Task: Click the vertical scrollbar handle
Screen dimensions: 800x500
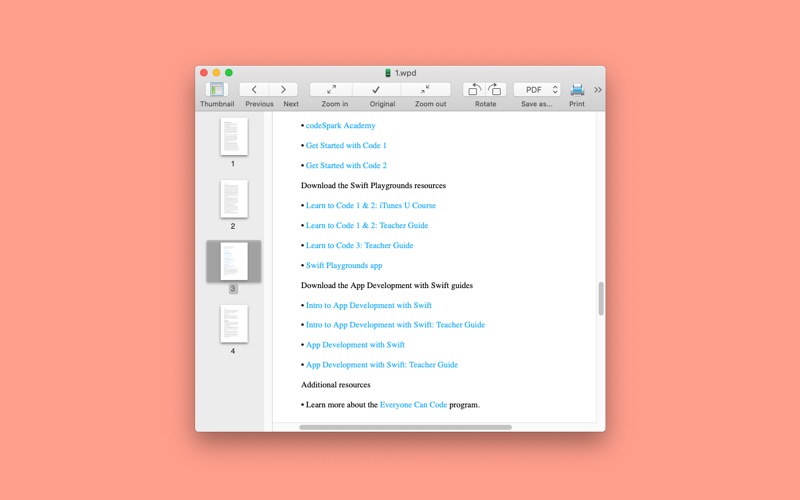Action: 601,298
